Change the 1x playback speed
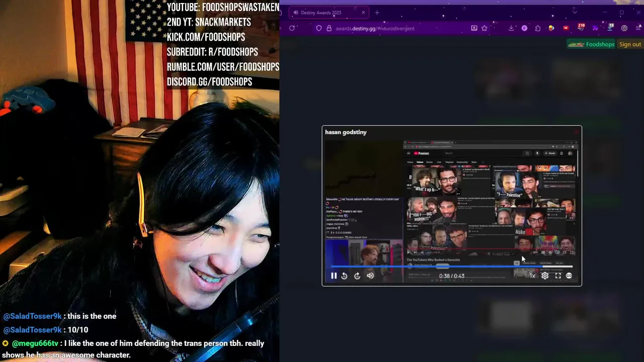This screenshot has height=362, width=644. click(532, 276)
